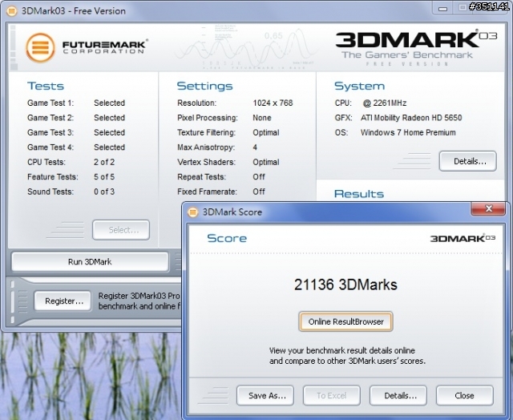Click the Results heading
The width and height of the screenshot is (513, 420).
pos(359,194)
